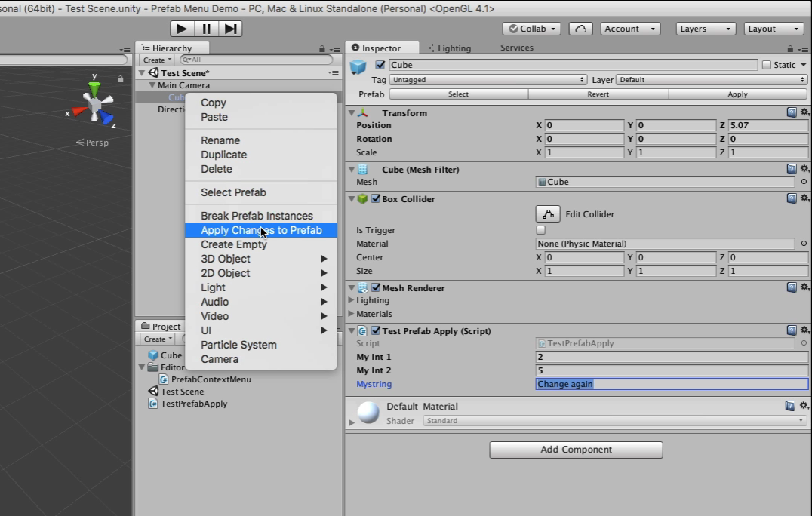Open Cube (Mesh Filter) gear settings
This screenshot has height=516, width=812.
(x=804, y=169)
